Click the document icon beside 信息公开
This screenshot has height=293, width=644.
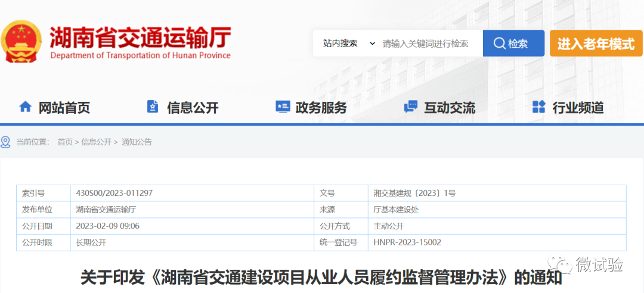coord(153,107)
